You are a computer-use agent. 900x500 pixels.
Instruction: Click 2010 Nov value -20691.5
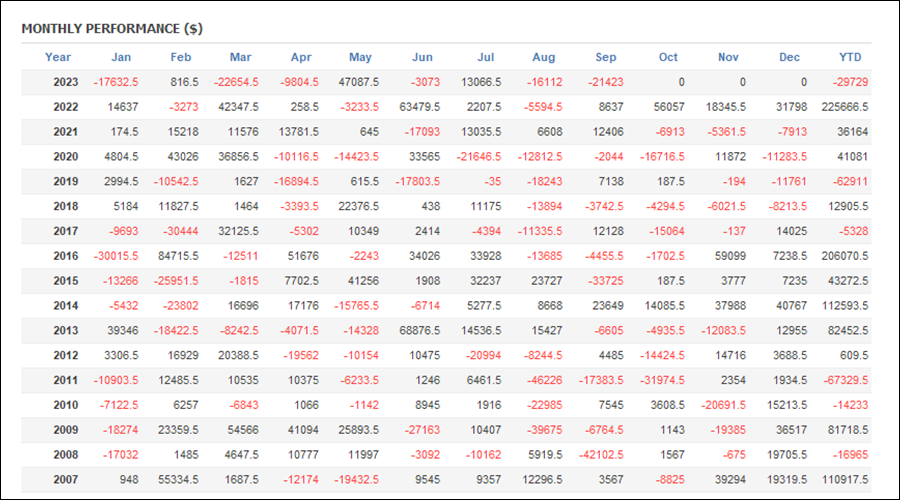click(723, 405)
